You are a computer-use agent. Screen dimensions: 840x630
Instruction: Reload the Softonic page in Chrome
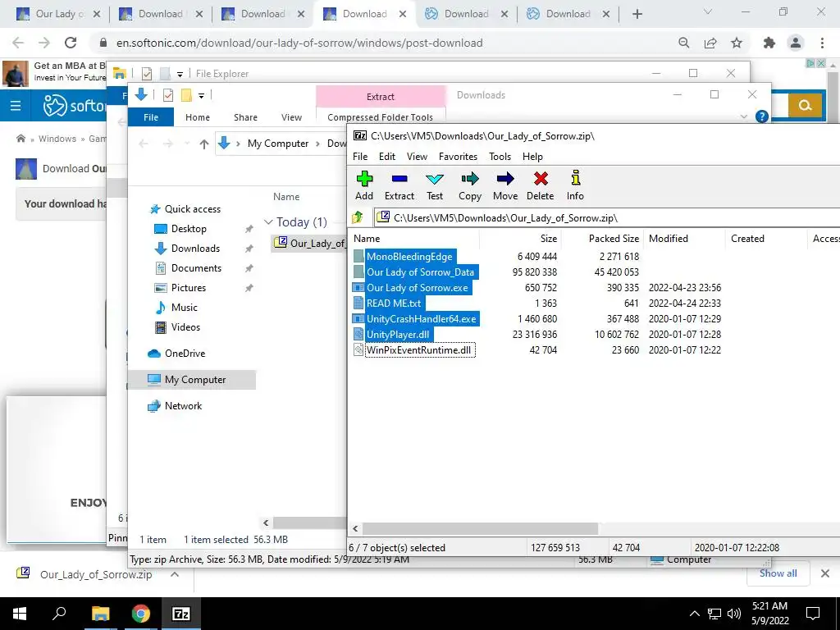pyautogui.click(x=71, y=43)
